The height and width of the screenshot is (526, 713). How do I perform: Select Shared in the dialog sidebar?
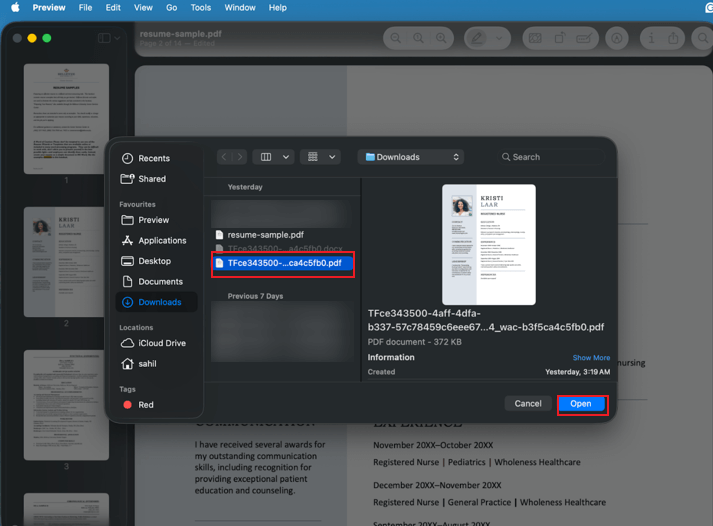click(x=155, y=179)
